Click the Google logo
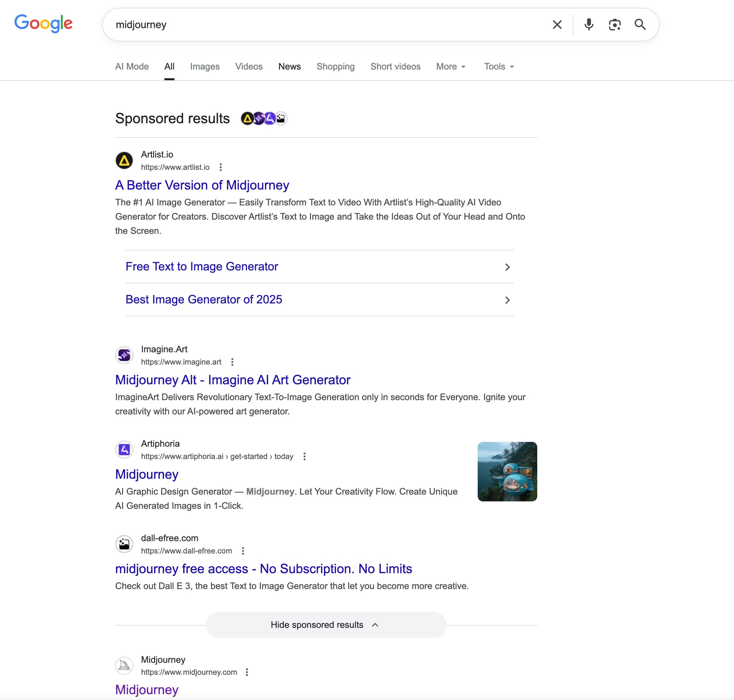This screenshot has height=700, width=734. click(43, 24)
